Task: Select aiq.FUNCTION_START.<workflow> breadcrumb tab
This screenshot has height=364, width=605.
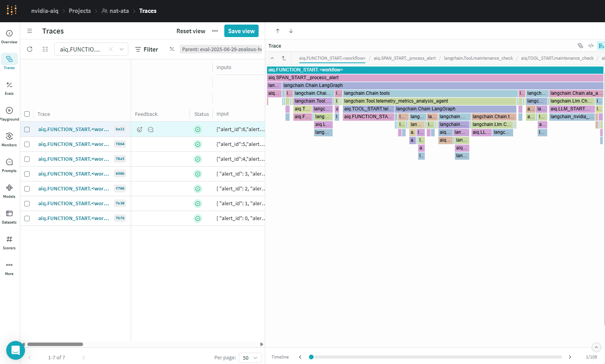Action: pyautogui.click(x=332, y=58)
